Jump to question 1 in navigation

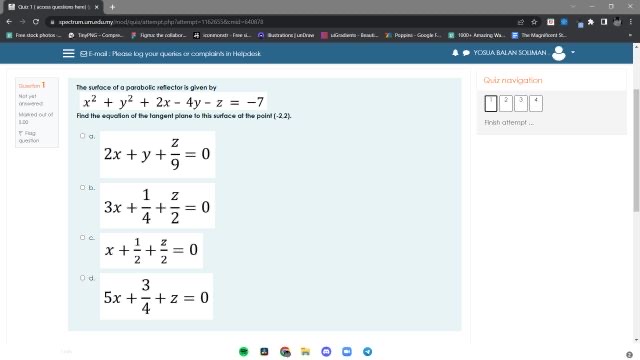click(491, 104)
